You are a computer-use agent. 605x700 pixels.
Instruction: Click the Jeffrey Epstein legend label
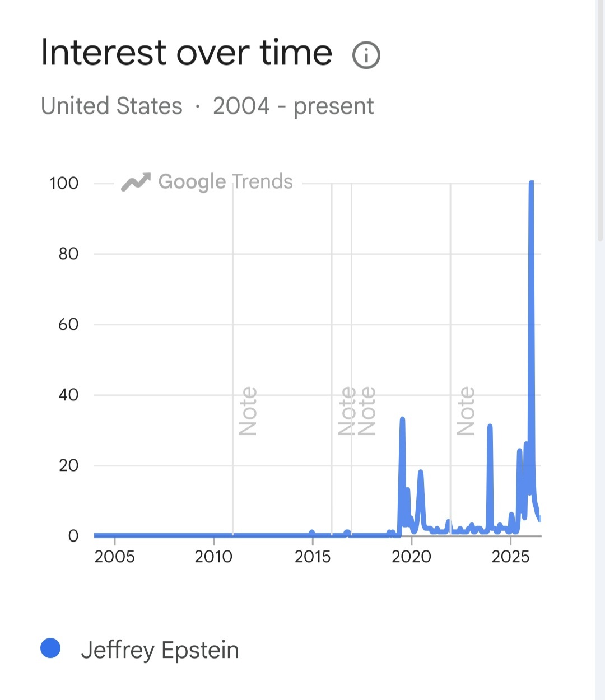tap(160, 650)
